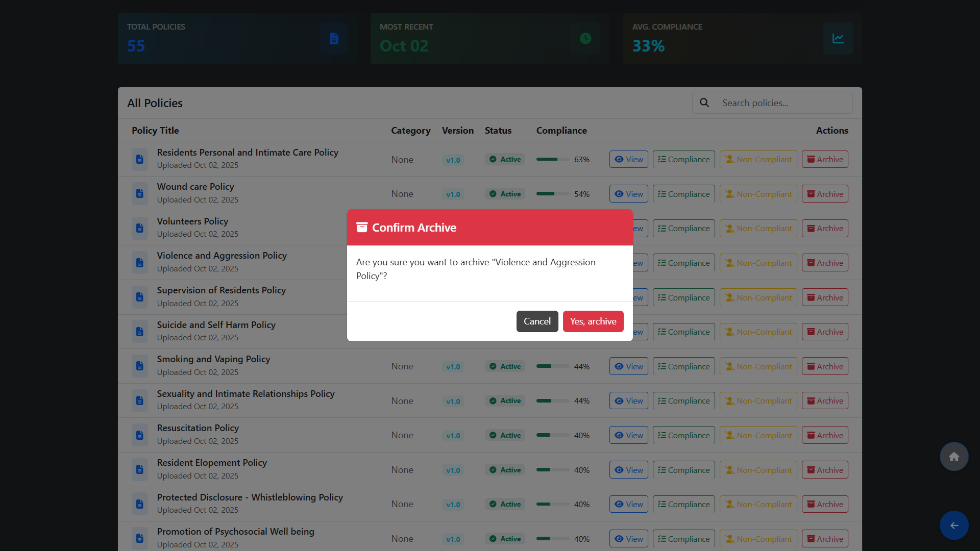This screenshot has width=980, height=551.
Task: Open Compliance for Residents Personal and Intimate Care Policy
Action: tap(684, 159)
